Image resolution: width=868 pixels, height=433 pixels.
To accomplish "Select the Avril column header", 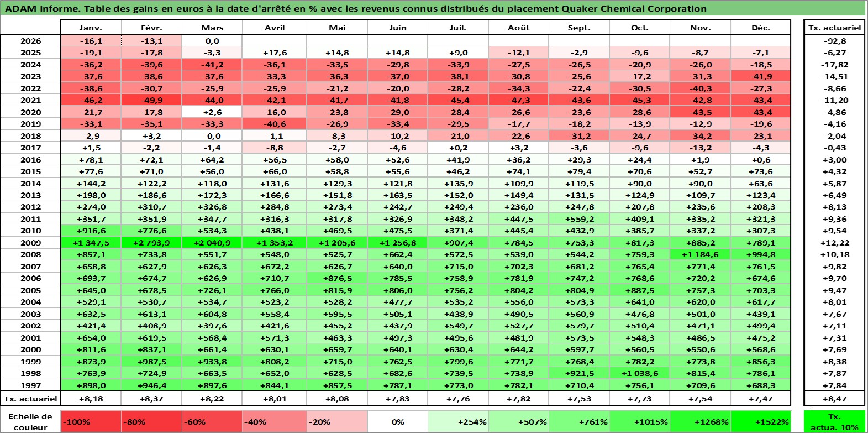I will [274, 28].
